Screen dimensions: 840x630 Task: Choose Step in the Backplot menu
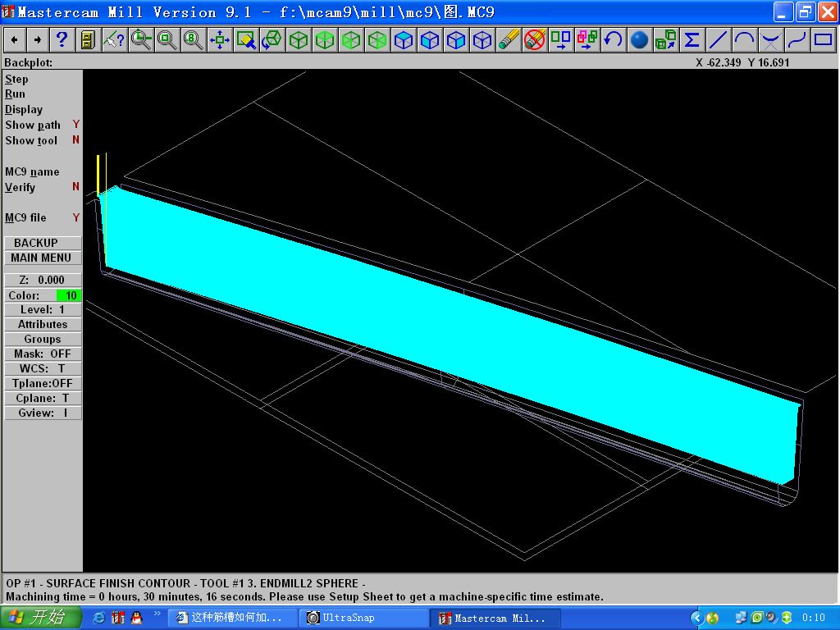16,80
